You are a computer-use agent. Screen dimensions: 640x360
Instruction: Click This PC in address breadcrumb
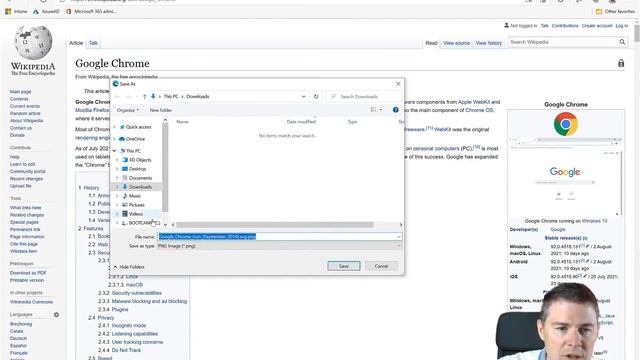tap(171, 97)
